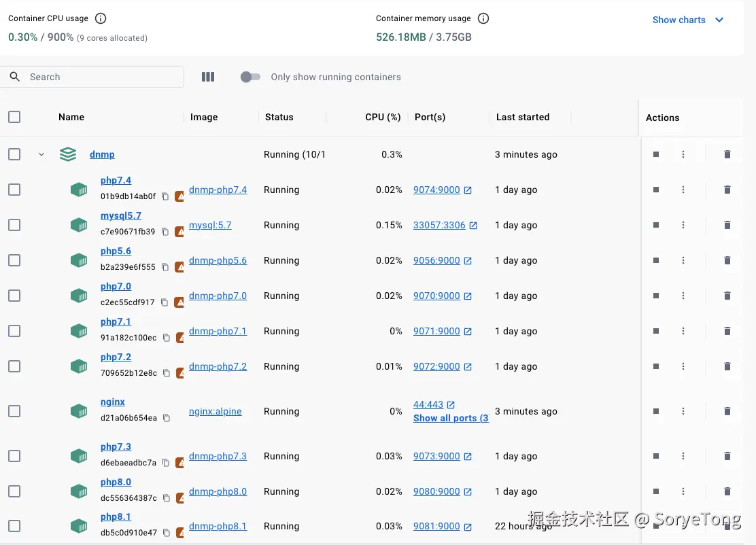Open more actions for mysql5.7 container
Viewport: 756px width, 545px height.
point(683,225)
